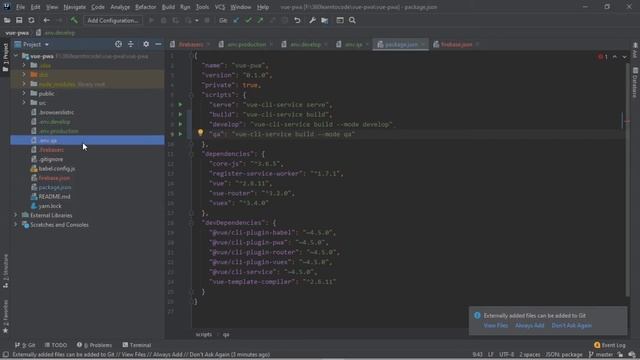The width and height of the screenshot is (640, 360).
Task: Run the 'serve' script gutter arrow
Action: (180, 104)
